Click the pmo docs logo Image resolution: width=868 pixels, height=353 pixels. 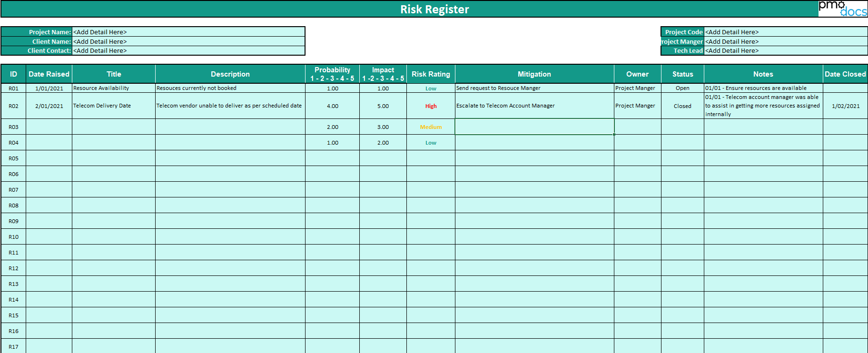point(843,9)
